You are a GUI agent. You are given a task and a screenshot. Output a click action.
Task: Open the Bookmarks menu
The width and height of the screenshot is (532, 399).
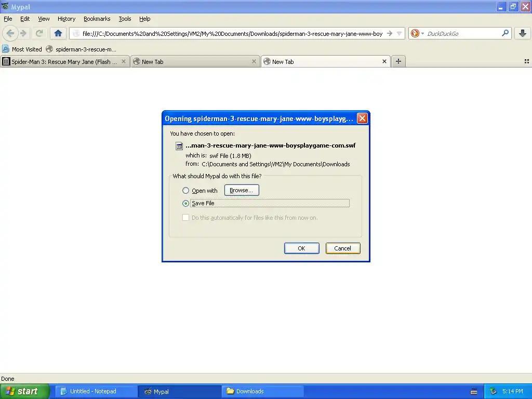click(97, 19)
